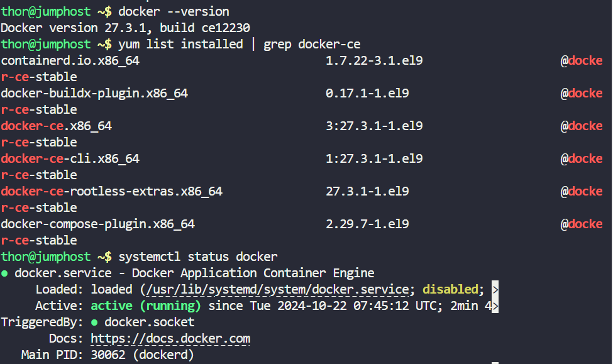The width and height of the screenshot is (613, 364).
Task: Click the green dot beside docker.socket
Action: tap(95, 323)
